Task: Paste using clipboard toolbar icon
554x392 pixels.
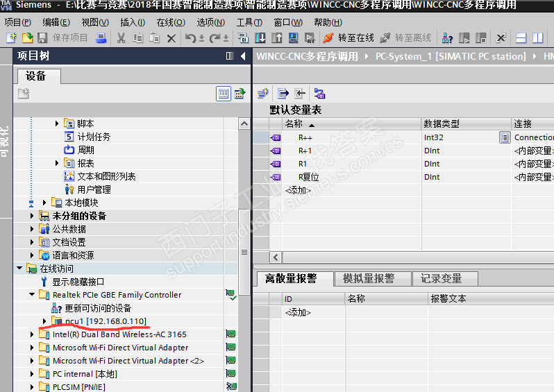Action: 154,37
